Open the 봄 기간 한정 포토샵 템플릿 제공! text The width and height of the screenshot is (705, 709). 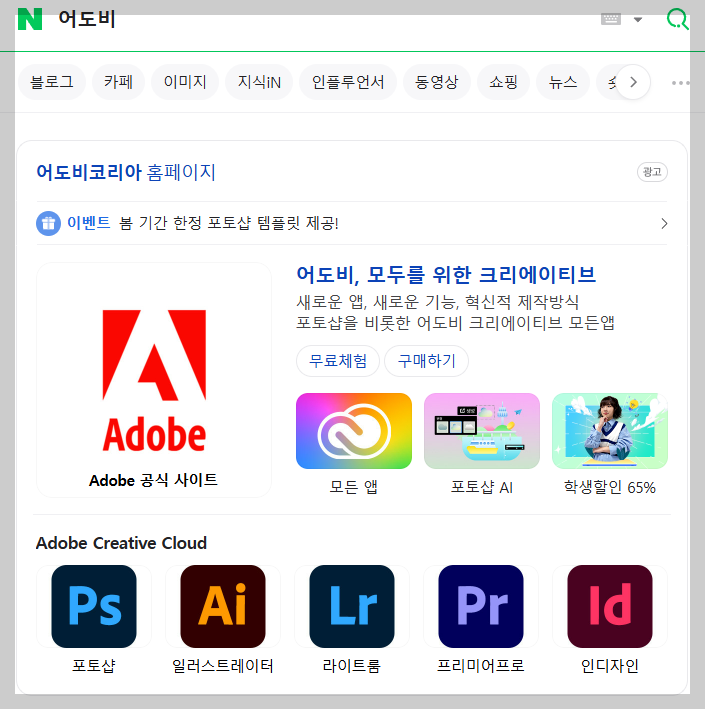[x=229, y=223]
